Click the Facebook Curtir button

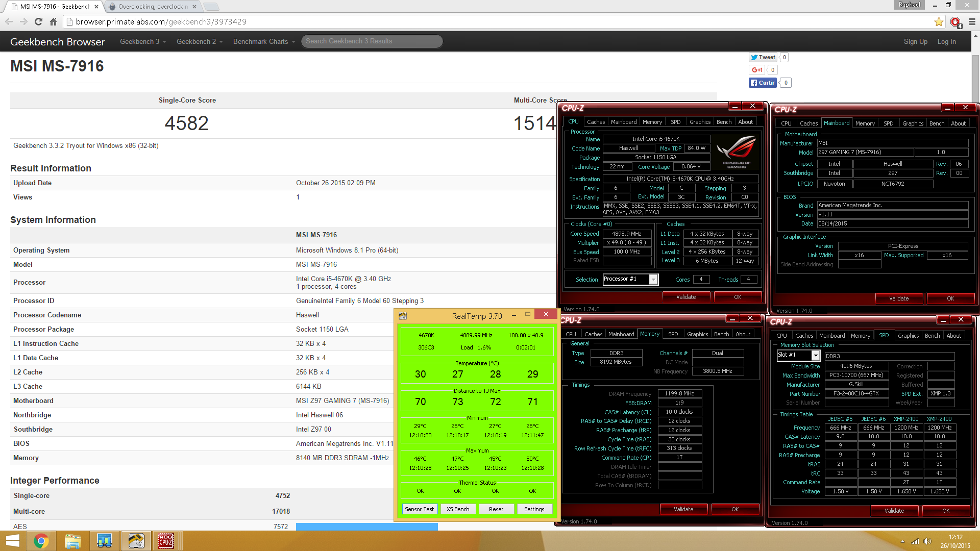pyautogui.click(x=763, y=83)
